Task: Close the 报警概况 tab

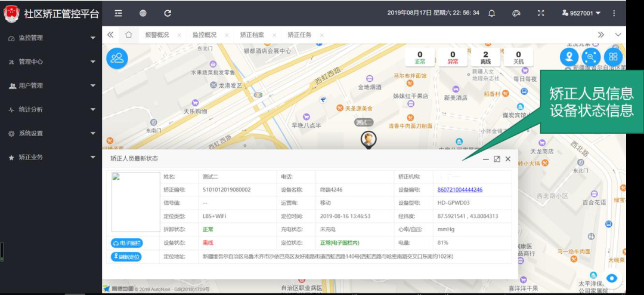Action: click(179, 35)
